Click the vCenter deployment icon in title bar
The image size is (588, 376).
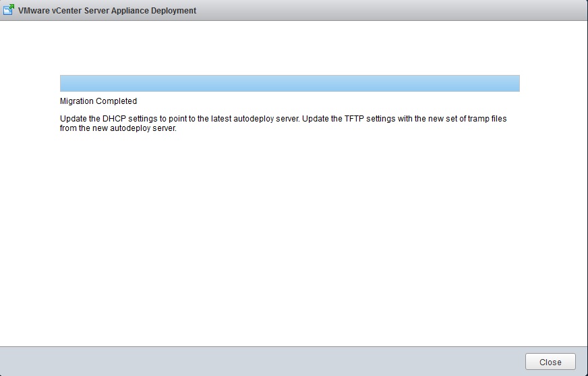pyautogui.click(x=9, y=11)
